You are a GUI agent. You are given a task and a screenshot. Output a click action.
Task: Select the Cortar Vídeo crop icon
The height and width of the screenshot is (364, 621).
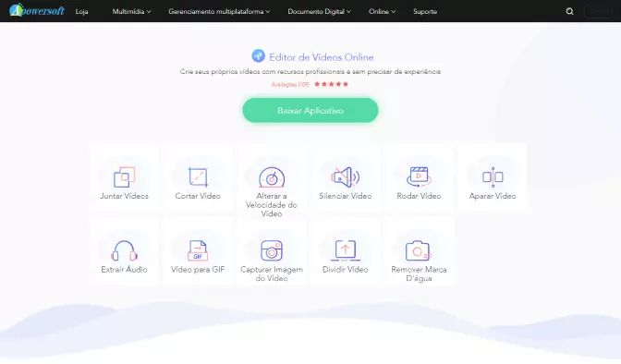[198, 176]
